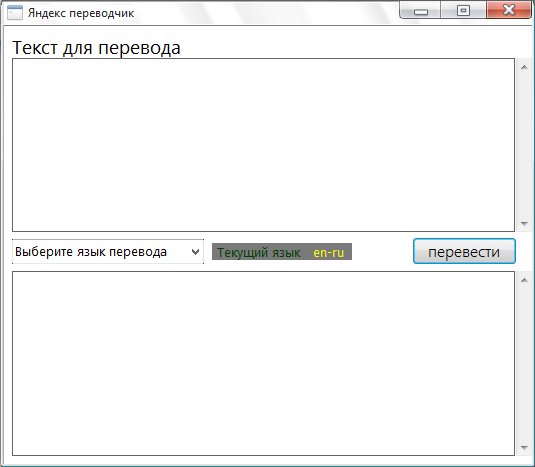The width and height of the screenshot is (535, 467).
Task: Open the 'Выберите язык перевода' dropdown
Action: click(108, 252)
